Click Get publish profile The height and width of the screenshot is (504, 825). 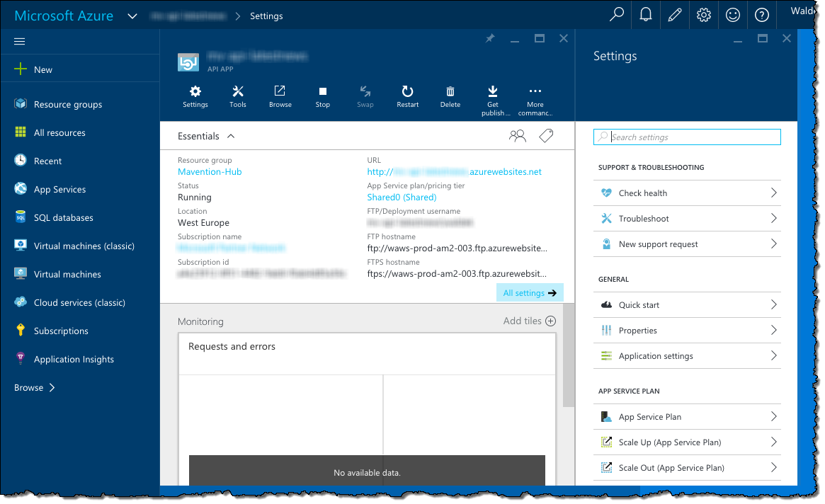pos(494,101)
